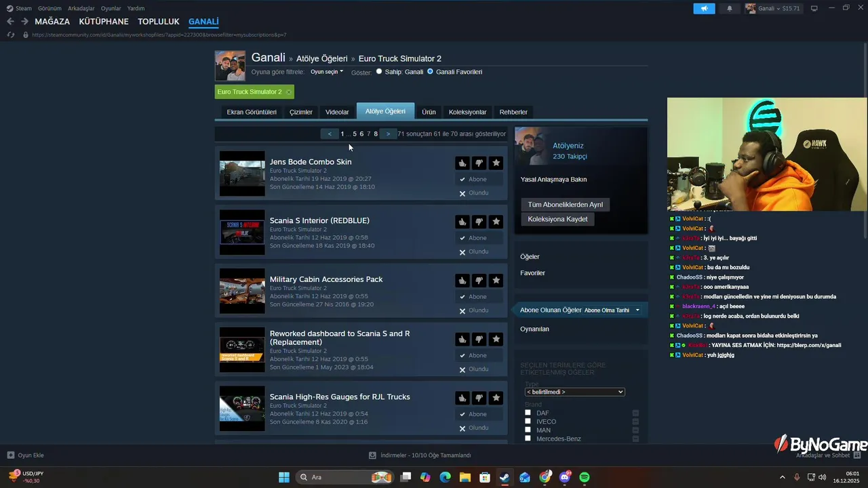Thumbs down Reworked dashboard to Scania S and R
Image resolution: width=868 pixels, height=488 pixels.
pos(479,339)
